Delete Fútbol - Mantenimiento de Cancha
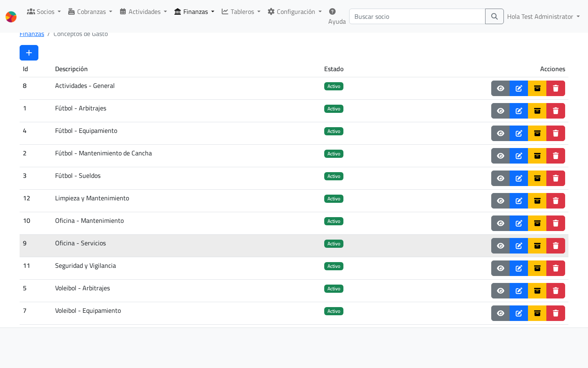The width and height of the screenshot is (588, 368). click(x=556, y=156)
